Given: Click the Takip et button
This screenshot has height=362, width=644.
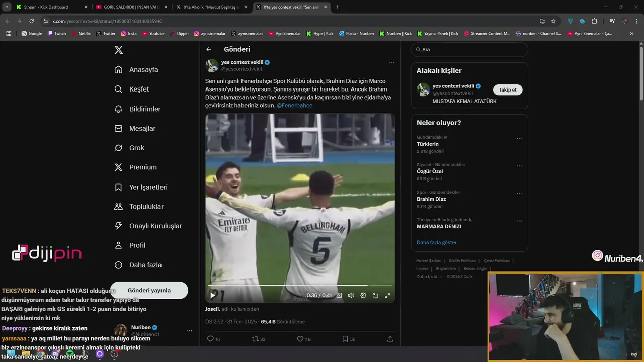Looking at the screenshot, I should (507, 89).
